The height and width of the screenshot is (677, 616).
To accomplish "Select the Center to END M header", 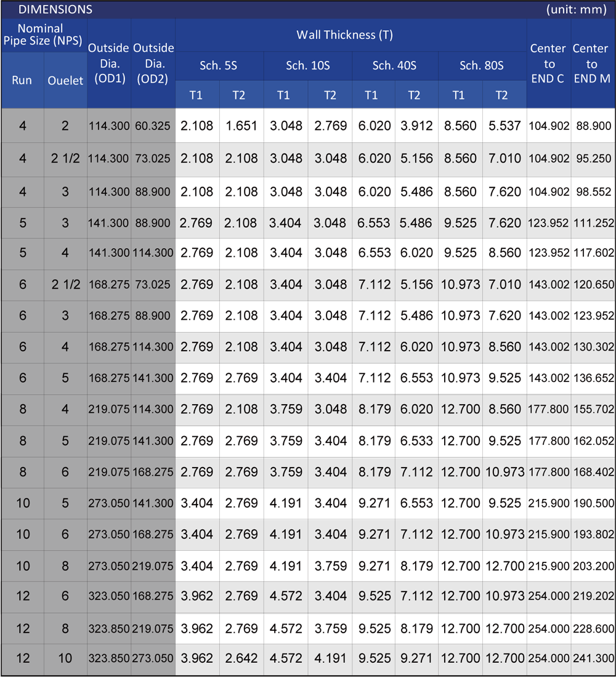I will tap(592, 63).
